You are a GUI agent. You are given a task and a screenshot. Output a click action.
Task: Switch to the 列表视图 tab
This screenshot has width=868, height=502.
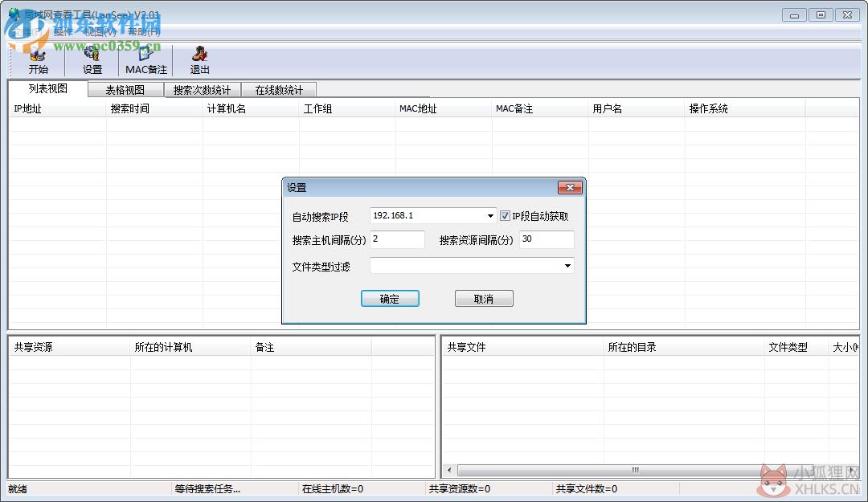click(48, 88)
